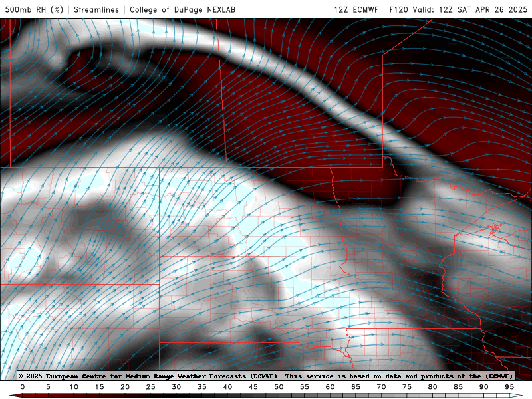Click the '20' color scale label
Viewport: 532px width, 399px height.
pos(125,387)
